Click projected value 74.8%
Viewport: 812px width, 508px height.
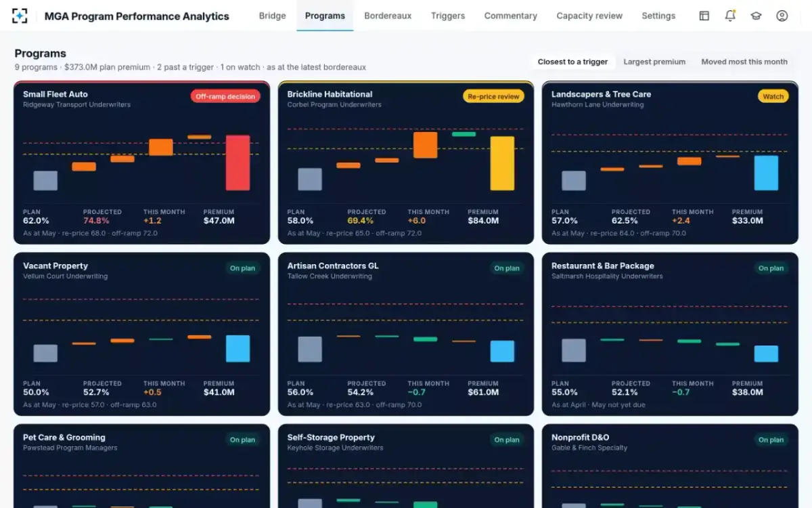[96, 221]
